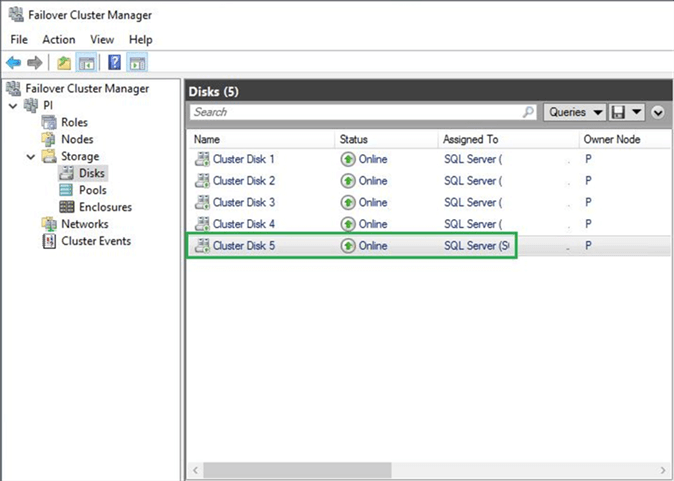
Task: Click Cluster Disk 3 online status icon
Action: point(348,203)
